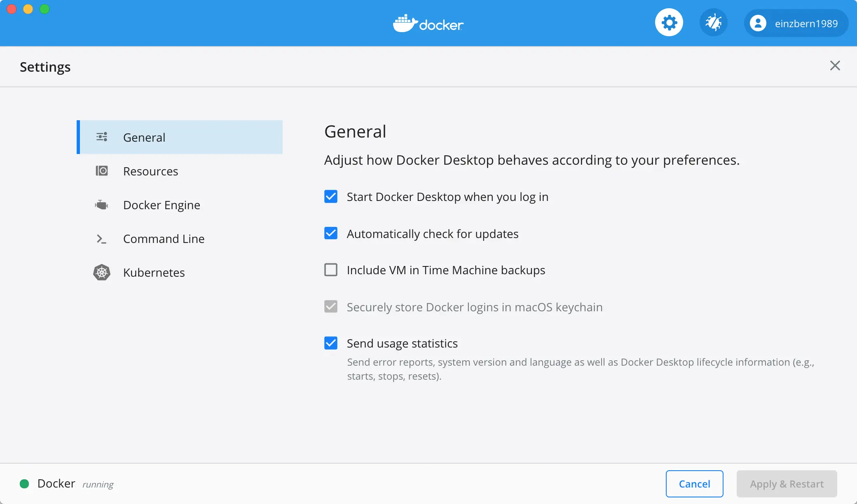This screenshot has height=504, width=857.
Task: Click the Apply & Restart button
Action: point(787,484)
